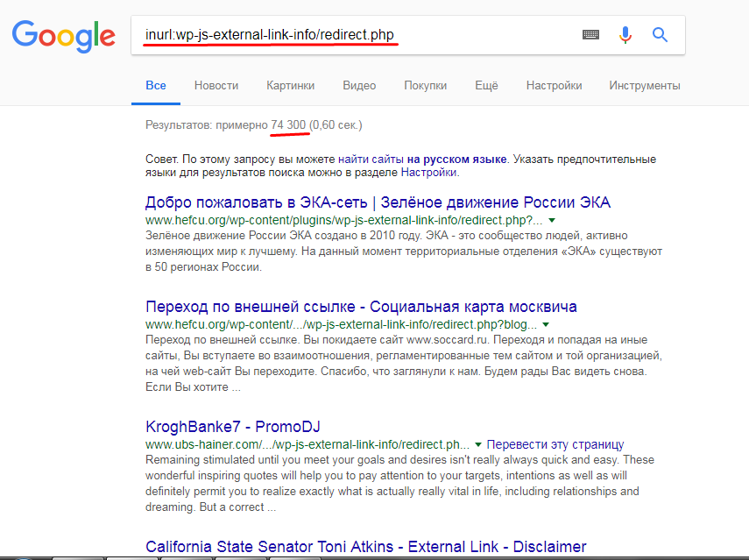Open the Настройки menu
This screenshot has height=560, width=749.
pos(555,86)
